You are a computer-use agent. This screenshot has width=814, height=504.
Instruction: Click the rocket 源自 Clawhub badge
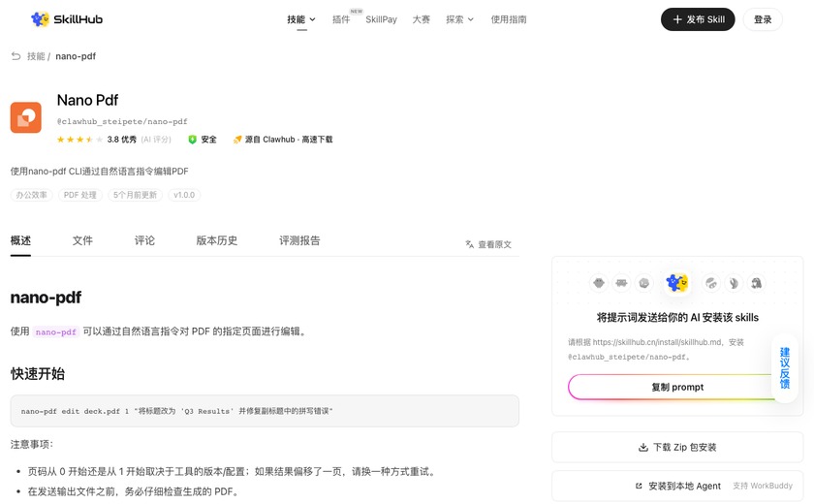tap(283, 140)
